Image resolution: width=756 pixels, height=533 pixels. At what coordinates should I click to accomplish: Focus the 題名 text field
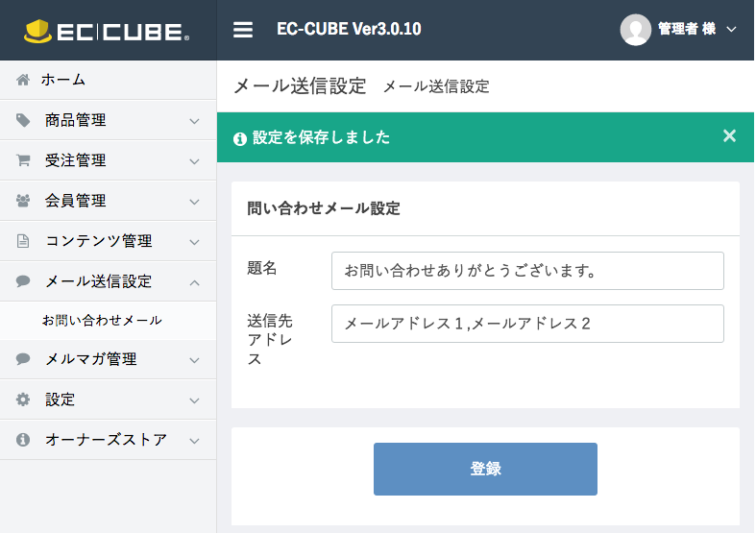click(527, 271)
